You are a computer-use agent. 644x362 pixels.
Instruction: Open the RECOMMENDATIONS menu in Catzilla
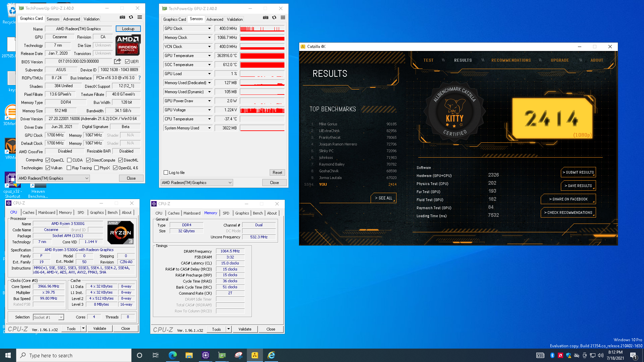(511, 60)
